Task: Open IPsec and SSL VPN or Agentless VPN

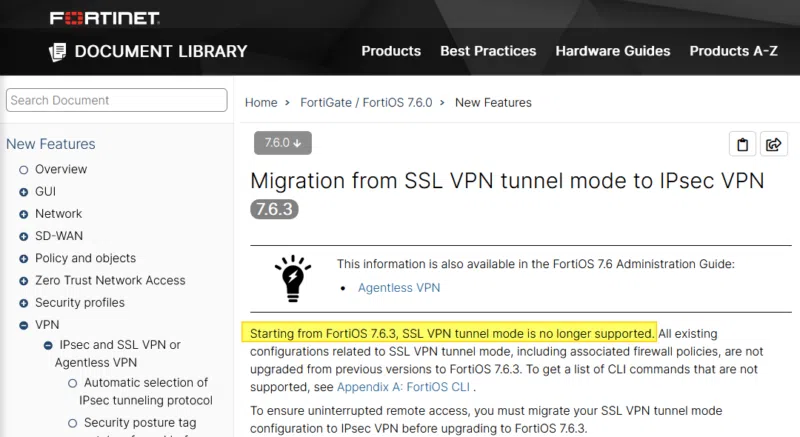Action: tap(118, 354)
